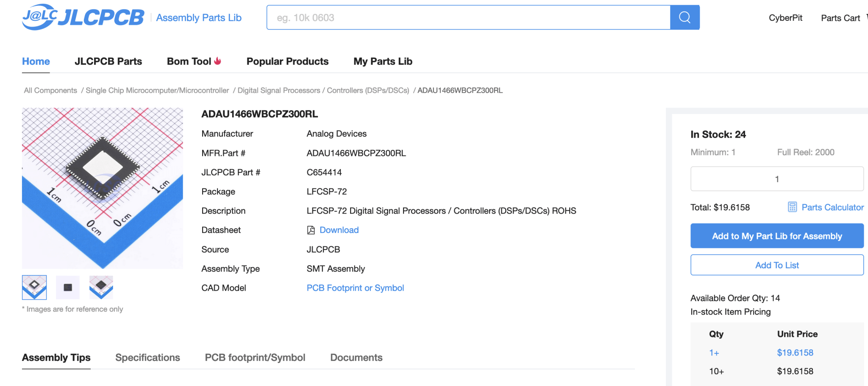This screenshot has height=386, width=868.
Task: Click the Available Order Qty: 14 text
Action: coord(735,298)
